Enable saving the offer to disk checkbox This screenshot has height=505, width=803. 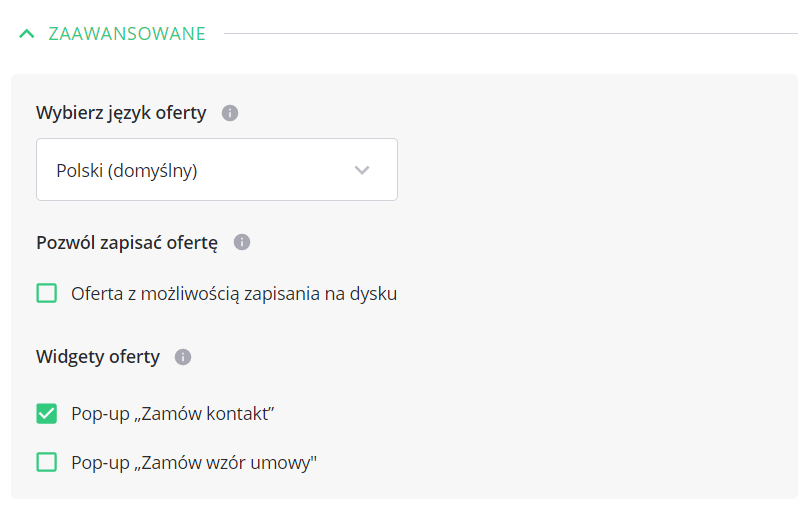pos(47,293)
